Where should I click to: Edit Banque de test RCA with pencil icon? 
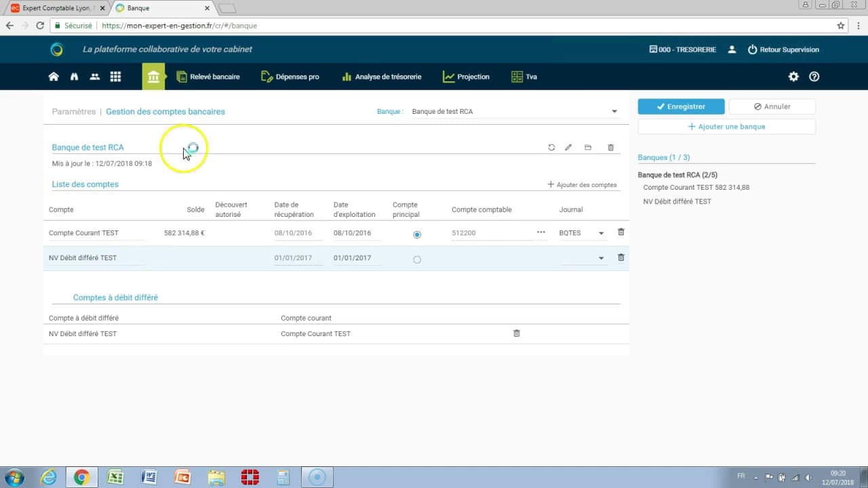coord(568,147)
